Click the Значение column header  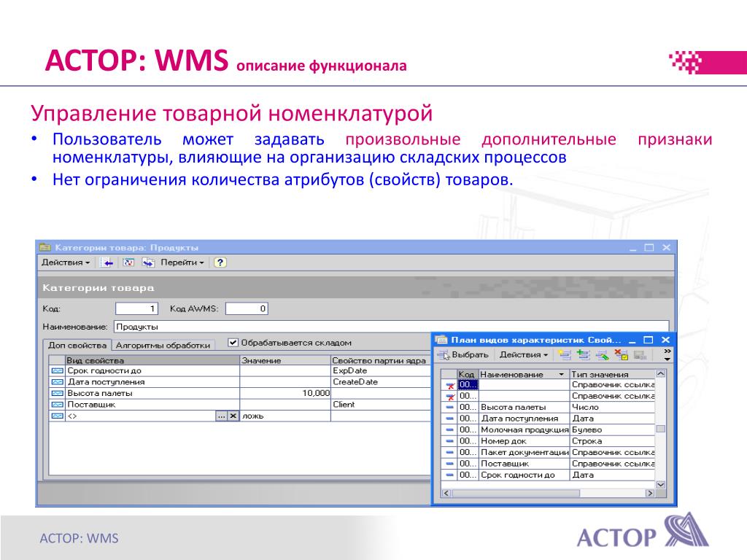coord(285,360)
